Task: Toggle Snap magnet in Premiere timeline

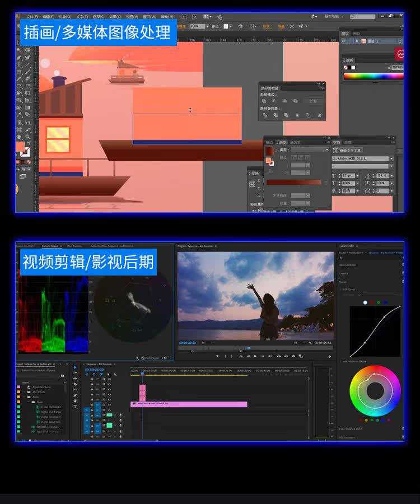Action: [94, 375]
